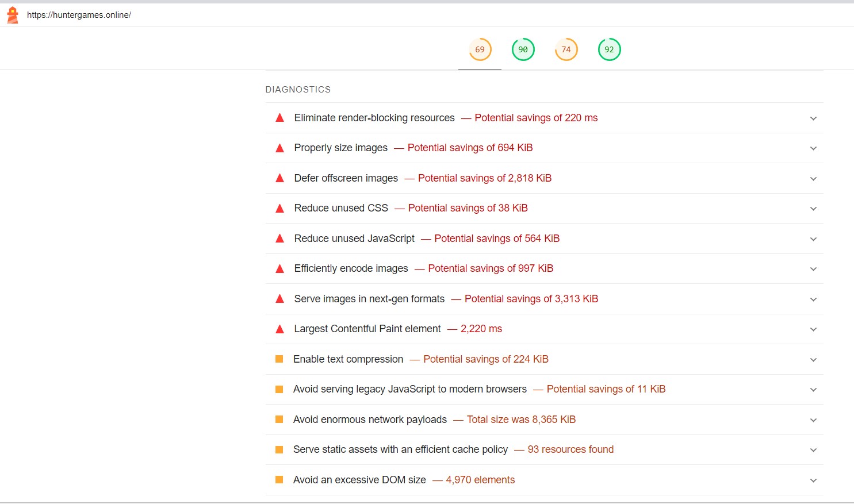Image resolution: width=854 pixels, height=504 pixels.
Task: Expand Avoid serving legacy JavaScript chevron
Action: (813, 390)
